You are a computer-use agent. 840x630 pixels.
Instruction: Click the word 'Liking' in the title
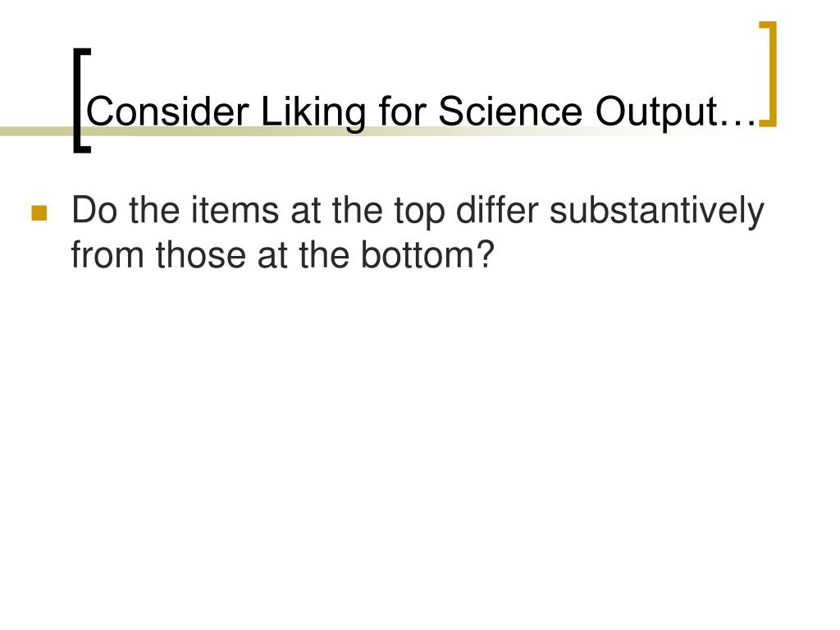[313, 112]
